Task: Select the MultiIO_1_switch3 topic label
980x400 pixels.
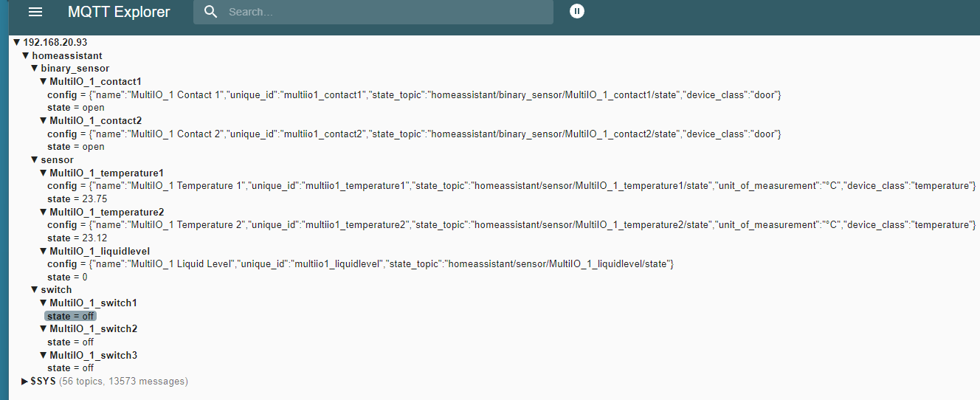Action: point(93,355)
